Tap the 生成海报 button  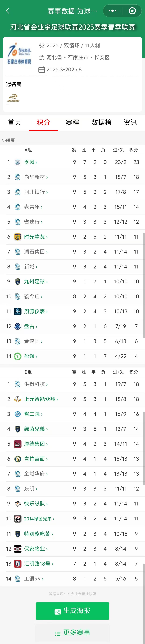(x=72, y=611)
